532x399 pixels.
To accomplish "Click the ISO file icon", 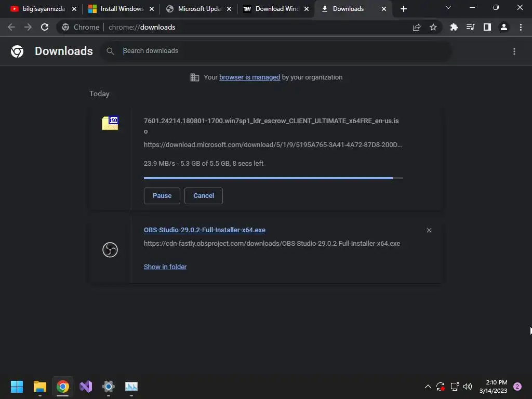I will (x=110, y=123).
